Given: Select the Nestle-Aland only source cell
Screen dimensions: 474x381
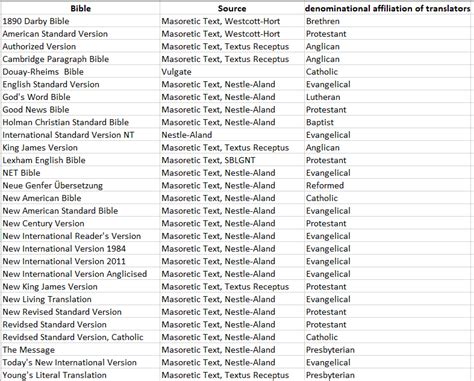Looking at the screenshot, I should point(232,135).
